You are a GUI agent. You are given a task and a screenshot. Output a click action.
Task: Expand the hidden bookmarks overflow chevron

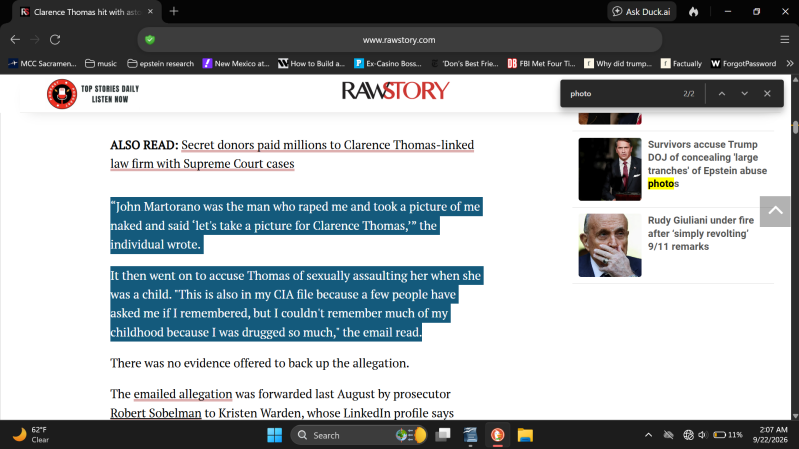click(x=790, y=64)
